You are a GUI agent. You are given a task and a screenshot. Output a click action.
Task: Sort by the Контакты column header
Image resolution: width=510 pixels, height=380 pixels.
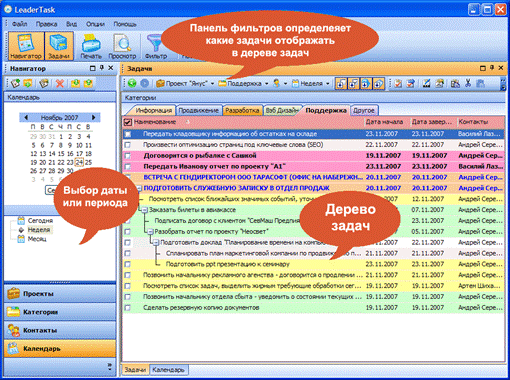(480, 122)
